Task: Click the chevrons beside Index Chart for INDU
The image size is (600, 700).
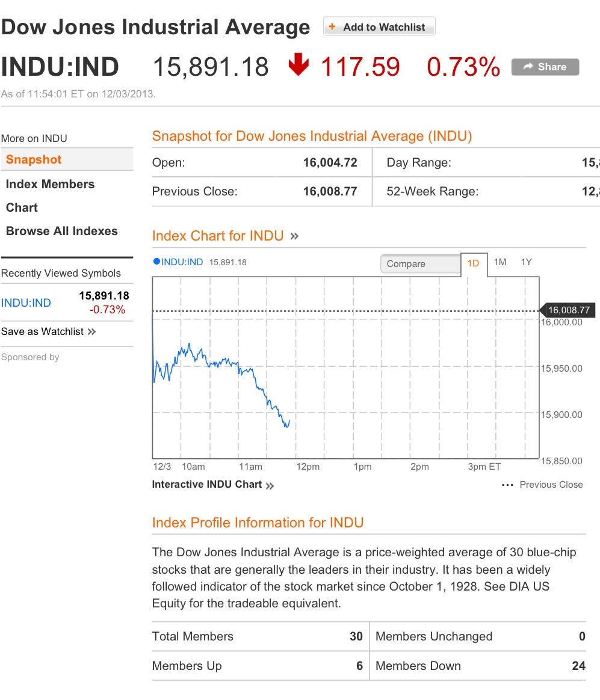Action: pyautogui.click(x=294, y=236)
